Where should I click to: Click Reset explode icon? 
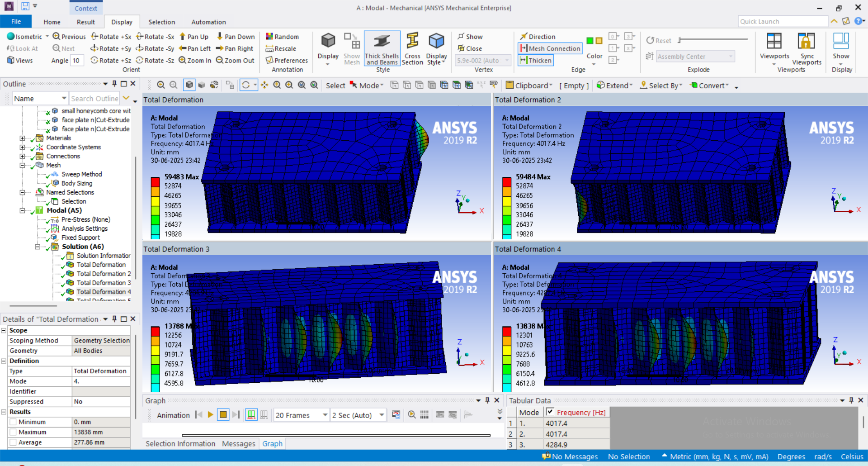pos(650,40)
